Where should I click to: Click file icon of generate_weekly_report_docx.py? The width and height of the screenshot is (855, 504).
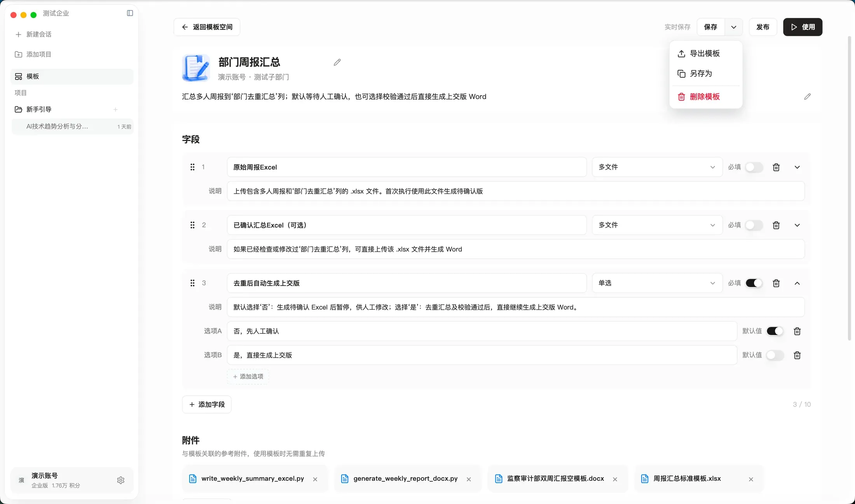pos(344,479)
